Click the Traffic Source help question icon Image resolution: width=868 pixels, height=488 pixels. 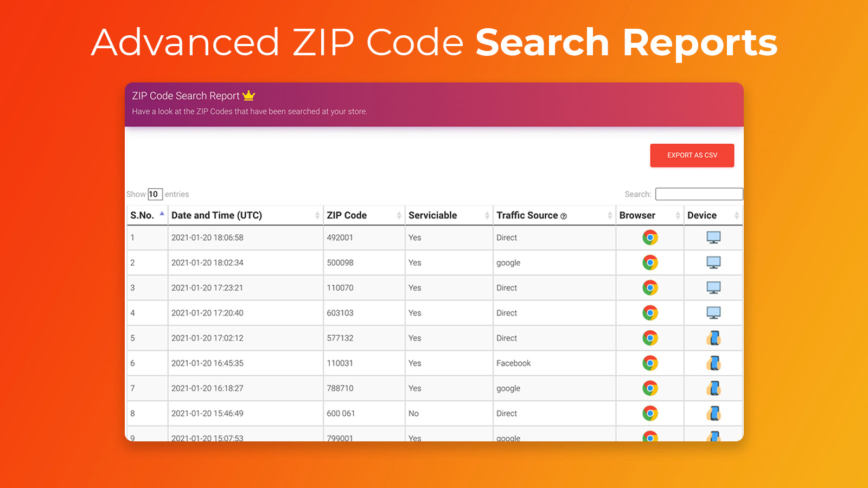[x=564, y=216]
